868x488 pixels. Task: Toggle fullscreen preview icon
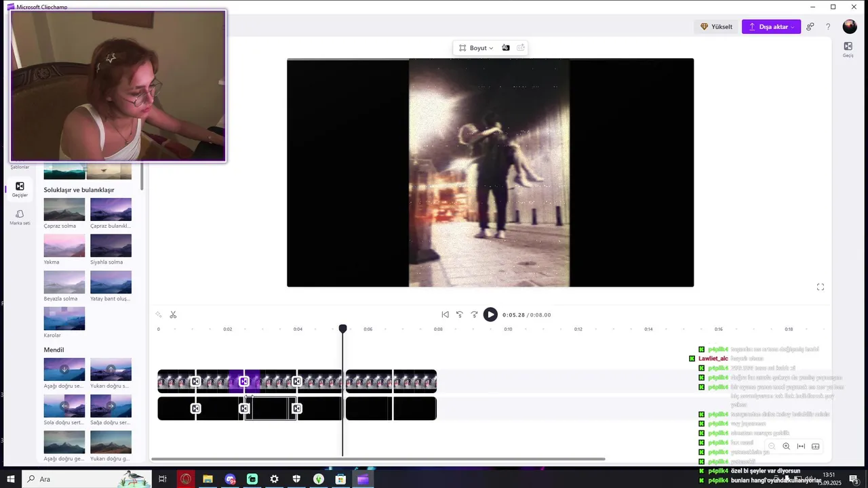(820, 287)
